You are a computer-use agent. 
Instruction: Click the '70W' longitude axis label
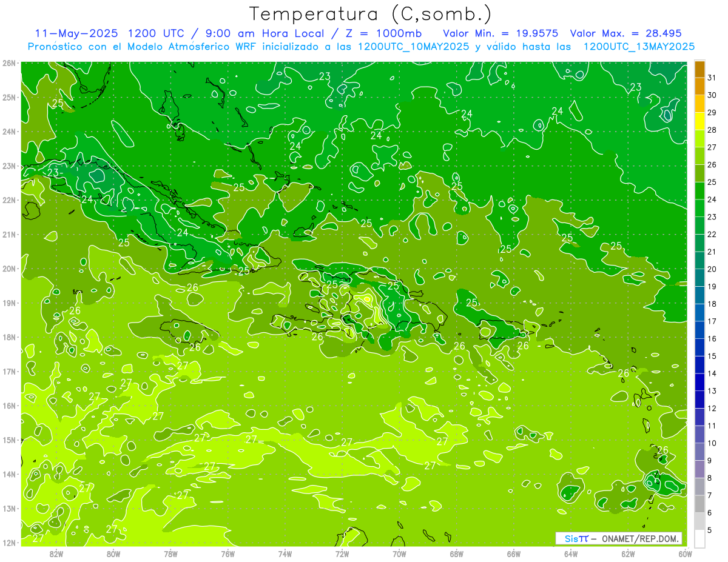pyautogui.click(x=399, y=554)
